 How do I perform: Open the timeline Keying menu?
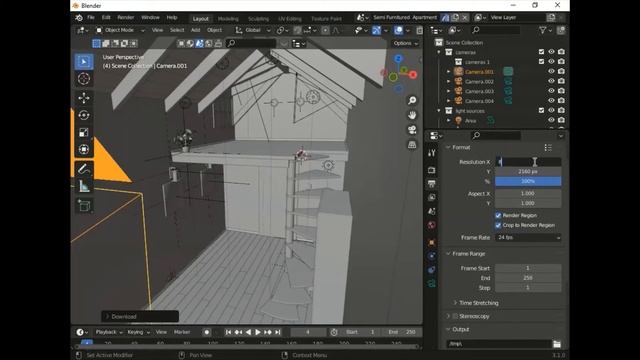pyautogui.click(x=138, y=332)
